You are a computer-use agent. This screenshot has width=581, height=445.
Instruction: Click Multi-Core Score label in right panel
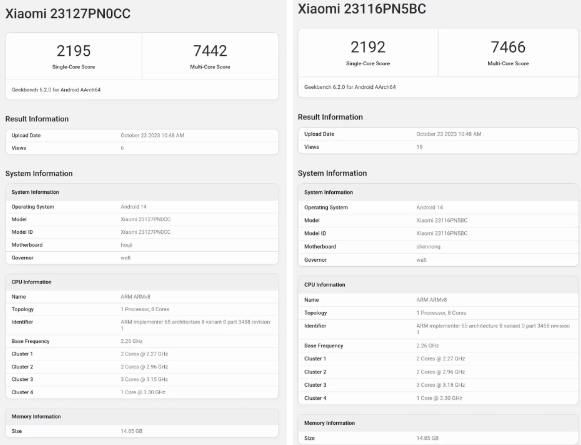508,64
